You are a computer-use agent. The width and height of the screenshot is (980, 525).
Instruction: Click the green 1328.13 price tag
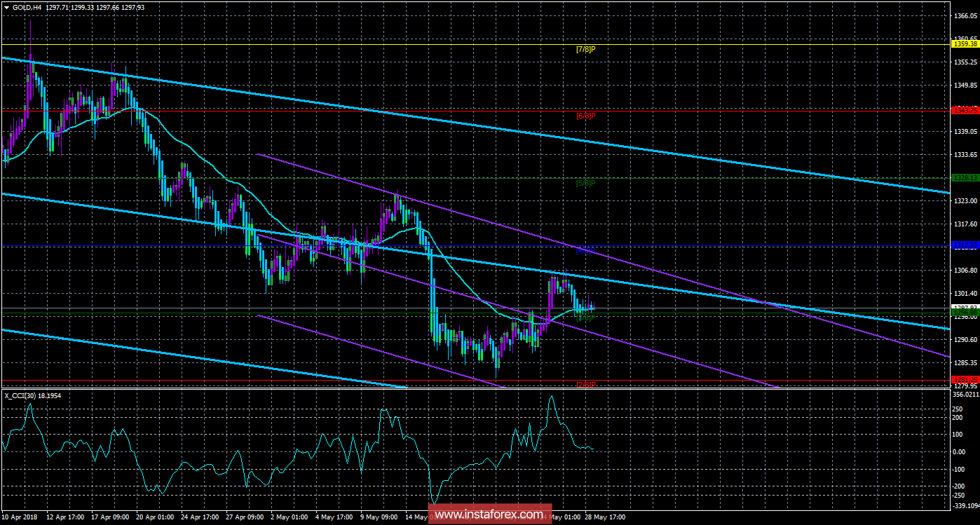[965, 178]
